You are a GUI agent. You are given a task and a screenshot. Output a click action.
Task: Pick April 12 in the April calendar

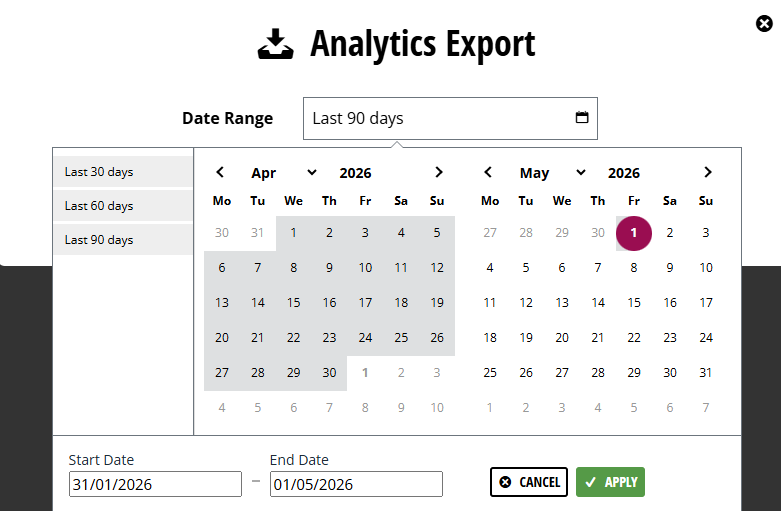click(437, 268)
